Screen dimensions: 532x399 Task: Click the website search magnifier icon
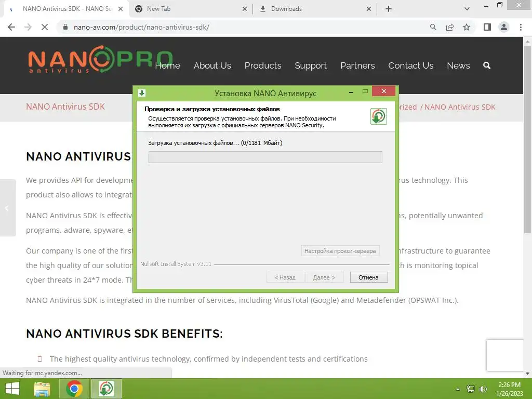coord(487,65)
